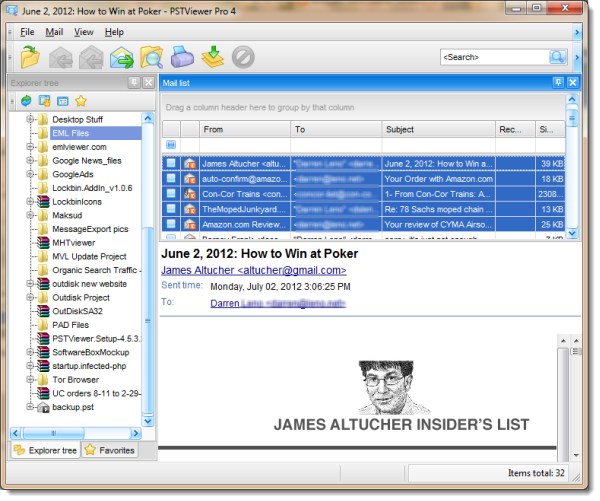Viewport: 600px width, 501px height.
Task: Open the Help menu
Action: tap(114, 32)
